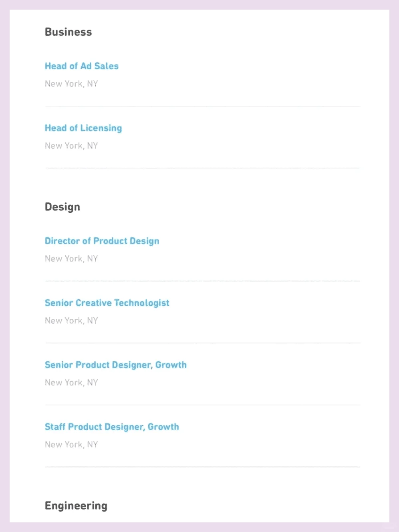Open the Head of Ad Sales job listing

82,66
